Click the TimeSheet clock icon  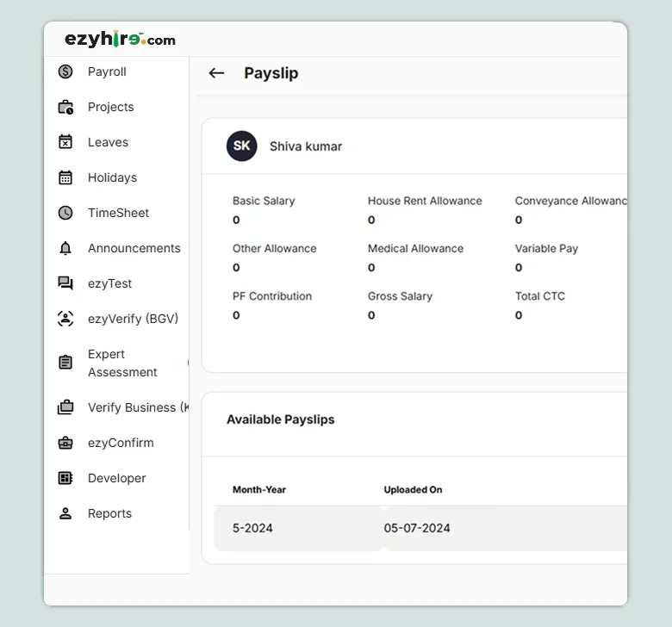pyautogui.click(x=65, y=213)
